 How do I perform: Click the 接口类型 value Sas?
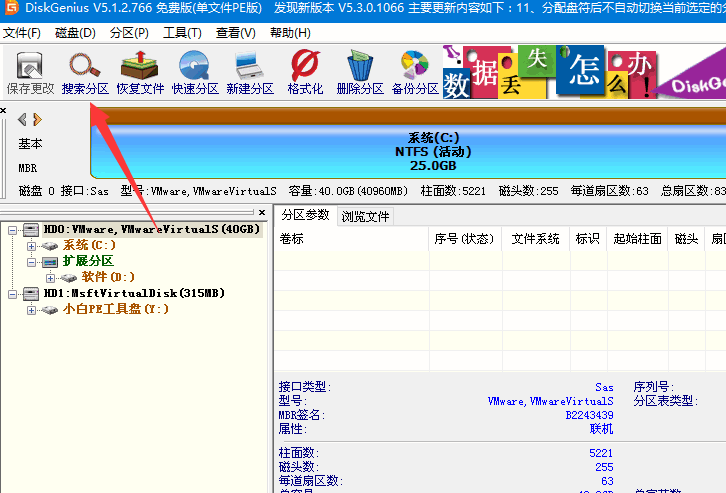coord(604,387)
